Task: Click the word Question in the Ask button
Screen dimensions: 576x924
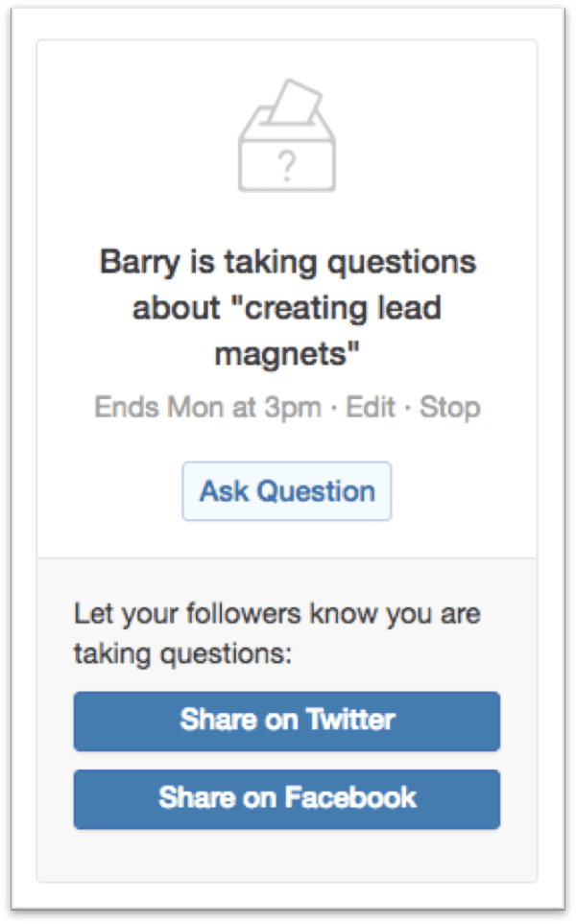Action: point(316,491)
